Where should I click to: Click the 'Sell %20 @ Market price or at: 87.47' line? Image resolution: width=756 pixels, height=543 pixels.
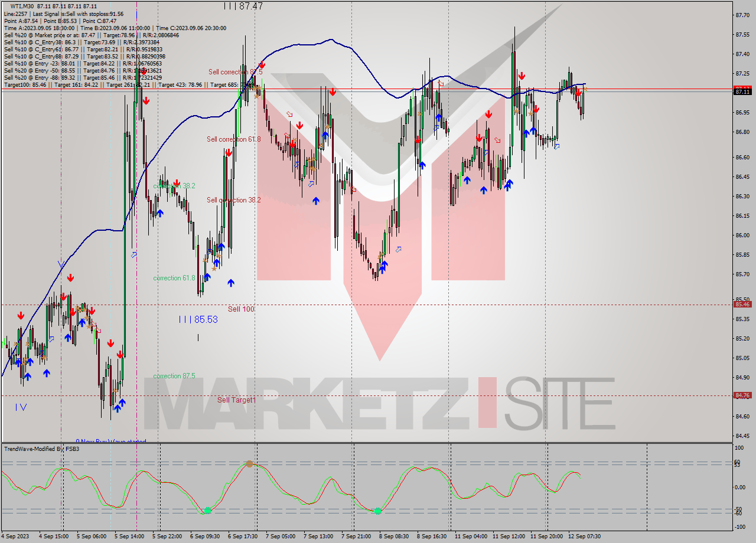pos(91,35)
